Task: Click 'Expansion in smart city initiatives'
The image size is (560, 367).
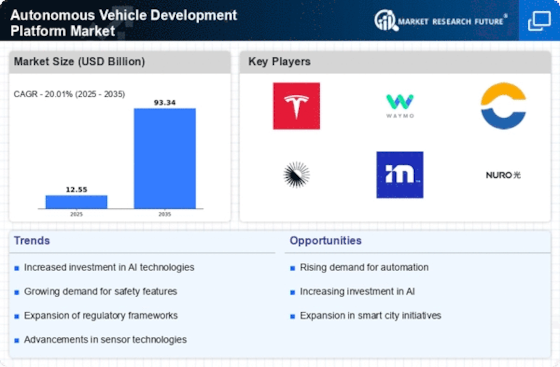Action: pyautogui.click(x=370, y=316)
